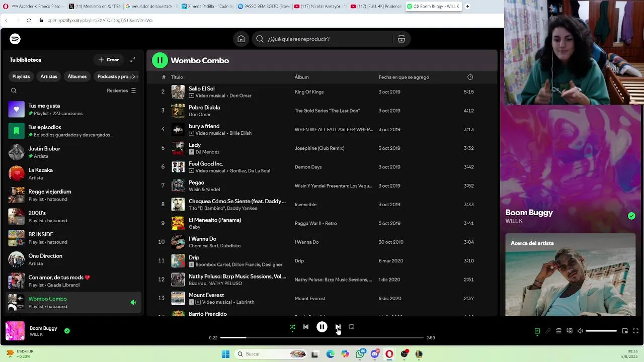This screenshot has height=362, width=644.
Task: Click the Lady track cover thumbnail
Action: click(178, 148)
